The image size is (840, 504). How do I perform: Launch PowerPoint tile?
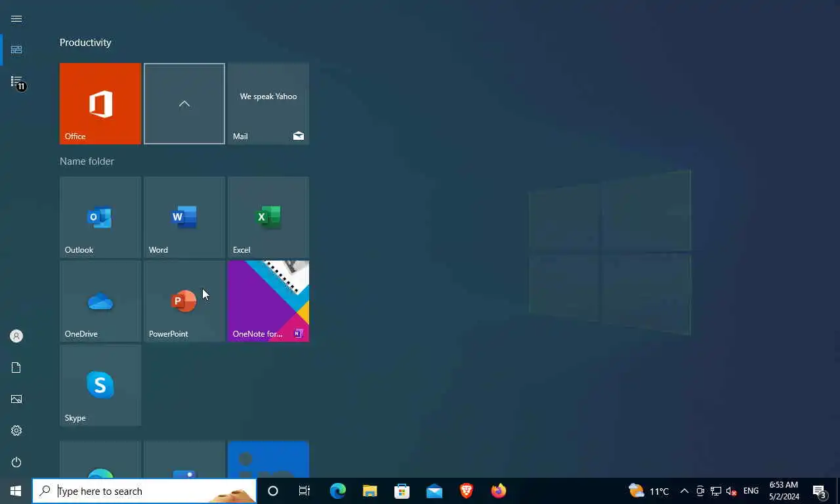click(x=184, y=301)
